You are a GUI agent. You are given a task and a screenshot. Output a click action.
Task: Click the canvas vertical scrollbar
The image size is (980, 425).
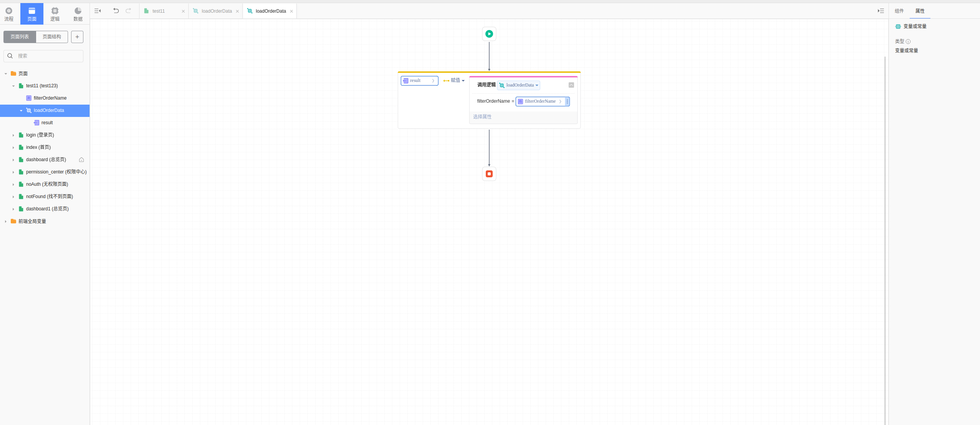(x=885, y=240)
